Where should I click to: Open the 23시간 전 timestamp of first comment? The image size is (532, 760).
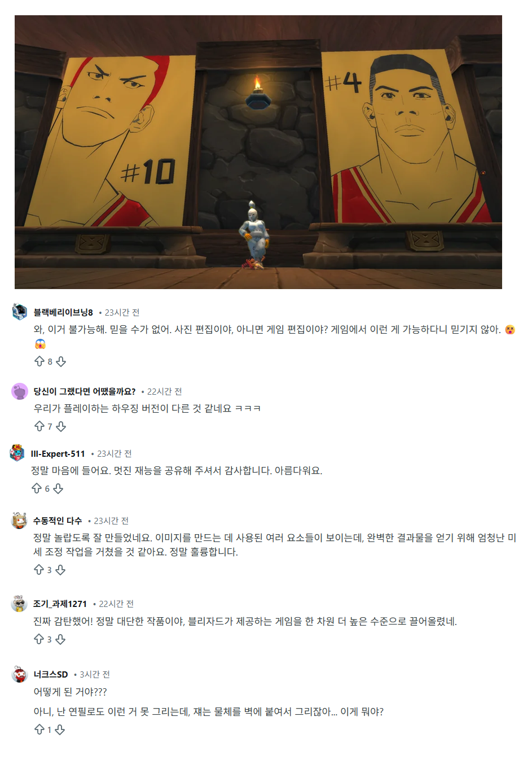tap(122, 312)
